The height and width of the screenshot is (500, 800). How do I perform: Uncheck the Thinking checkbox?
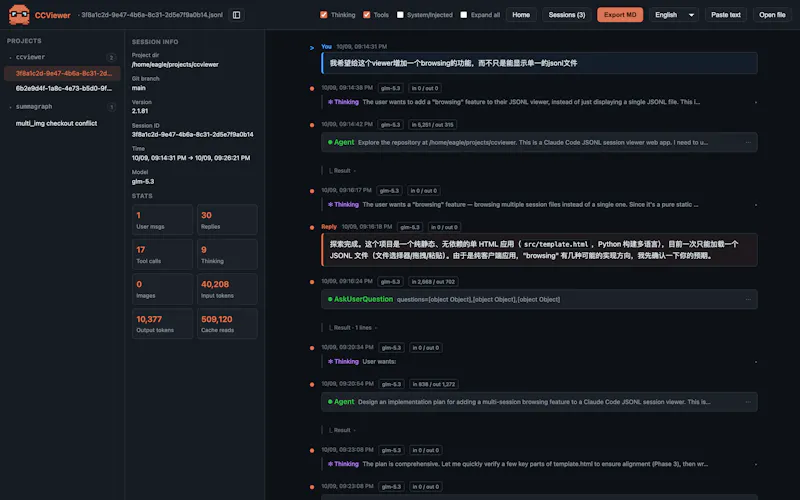pyautogui.click(x=323, y=15)
